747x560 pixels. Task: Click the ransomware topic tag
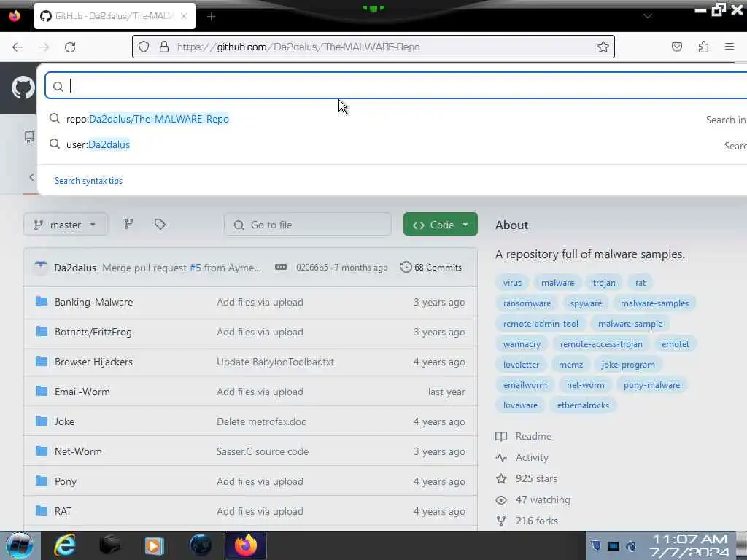click(x=527, y=303)
